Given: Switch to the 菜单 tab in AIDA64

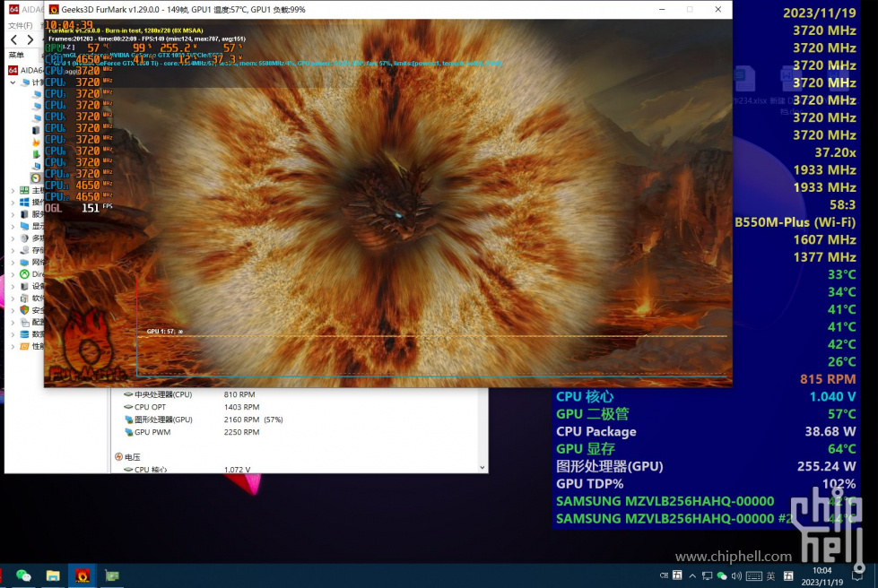Looking at the screenshot, I should pos(16,55).
